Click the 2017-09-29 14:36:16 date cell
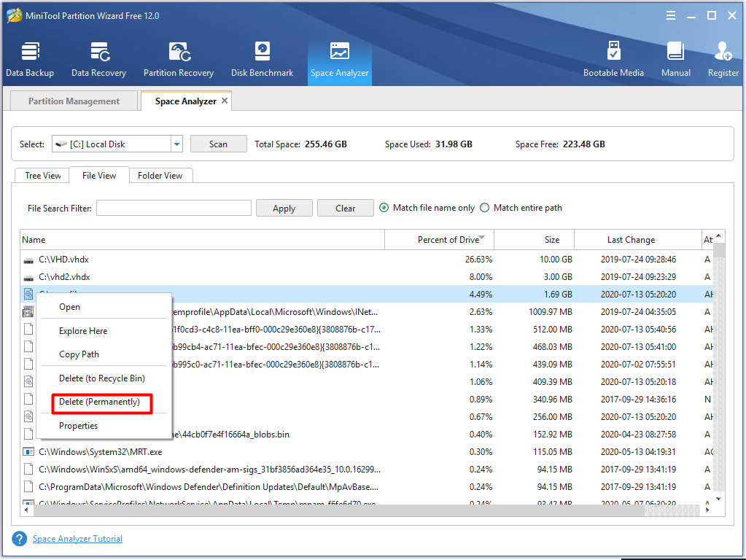Viewport: 746px width, 560px height. 638,400
